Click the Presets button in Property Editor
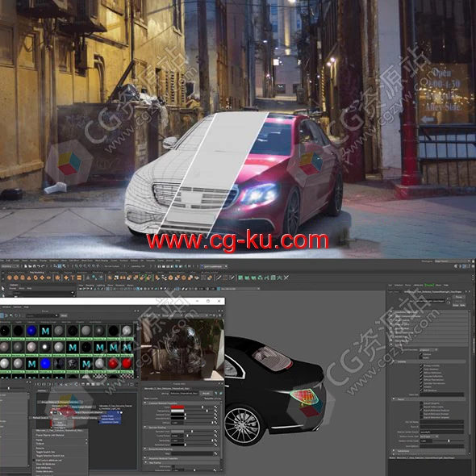The image size is (476, 476). click(x=206, y=394)
